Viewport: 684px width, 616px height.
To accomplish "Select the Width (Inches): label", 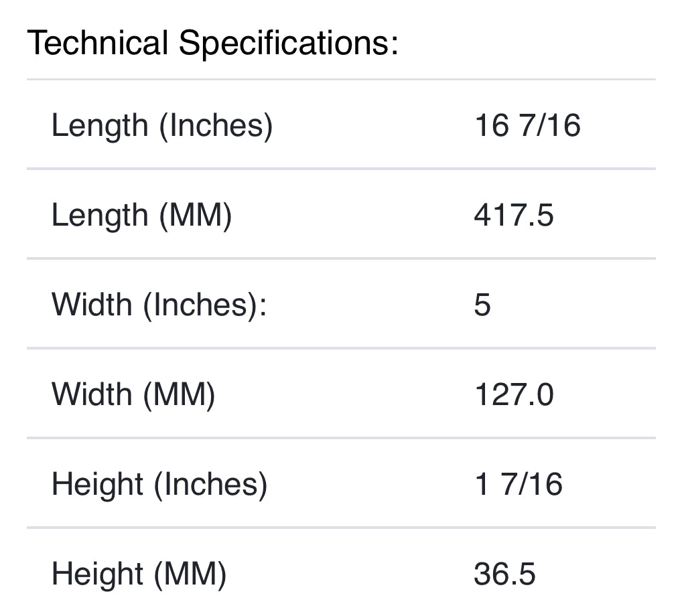I will (x=159, y=305).
